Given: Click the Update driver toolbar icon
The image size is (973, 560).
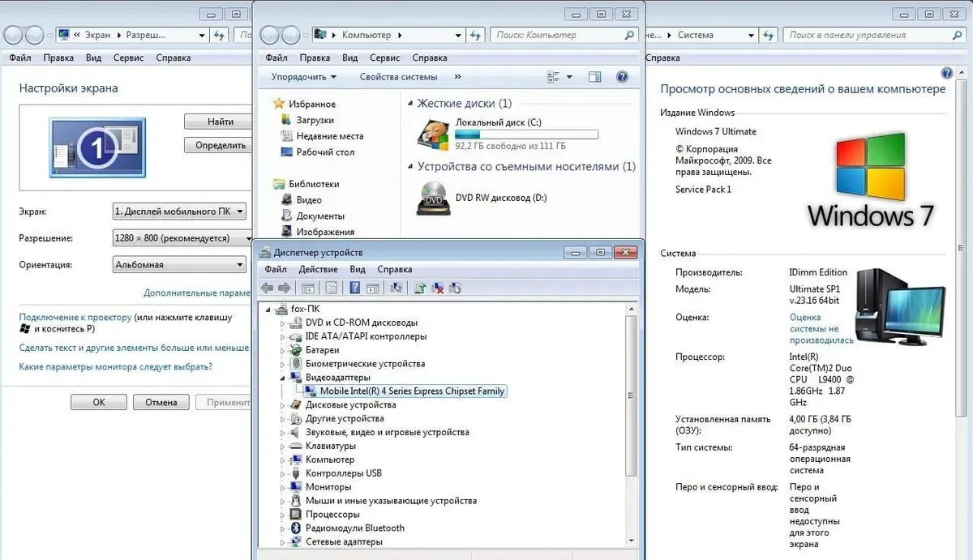Looking at the screenshot, I should (420, 288).
